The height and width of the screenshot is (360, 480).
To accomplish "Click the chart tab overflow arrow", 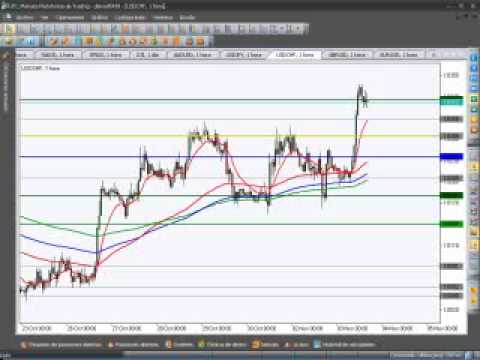I will pyautogui.click(x=434, y=55).
